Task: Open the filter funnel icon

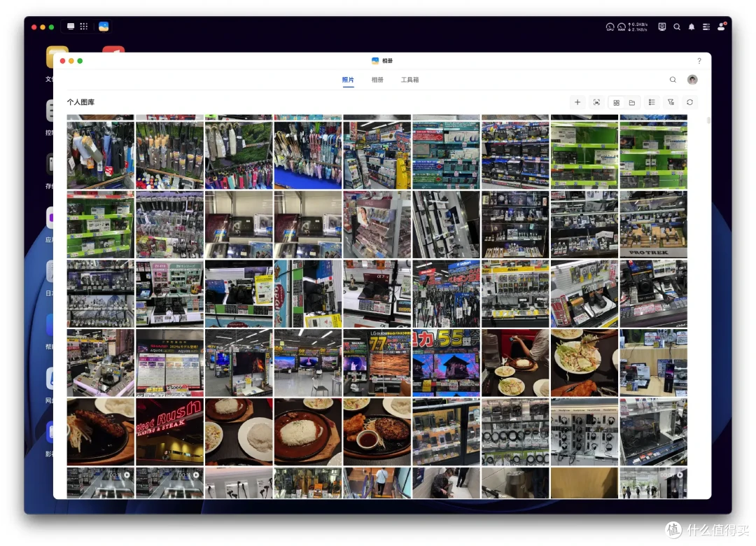Action: click(671, 102)
